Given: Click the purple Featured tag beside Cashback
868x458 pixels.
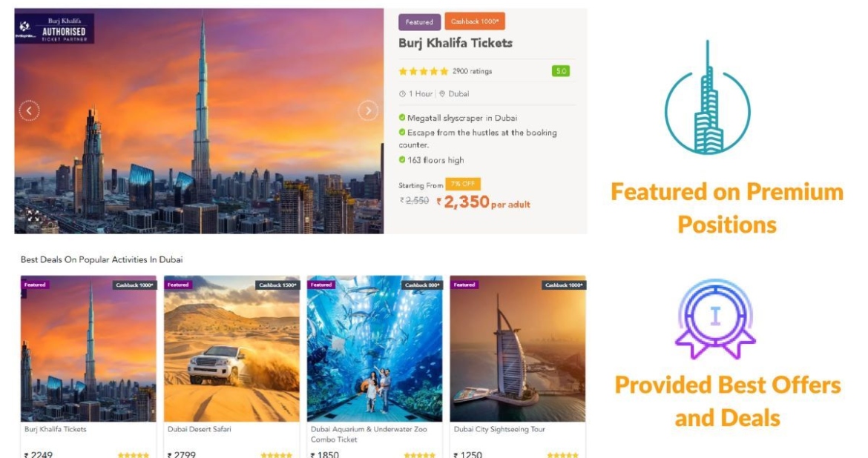Looking at the screenshot, I should pos(419,22).
